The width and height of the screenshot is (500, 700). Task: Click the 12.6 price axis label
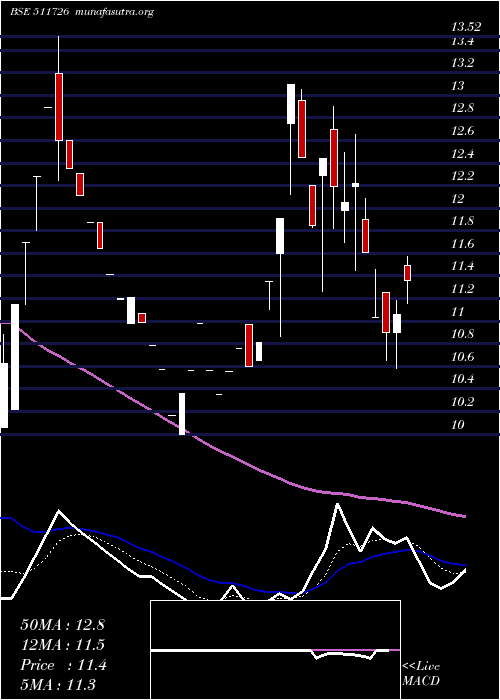click(x=462, y=131)
